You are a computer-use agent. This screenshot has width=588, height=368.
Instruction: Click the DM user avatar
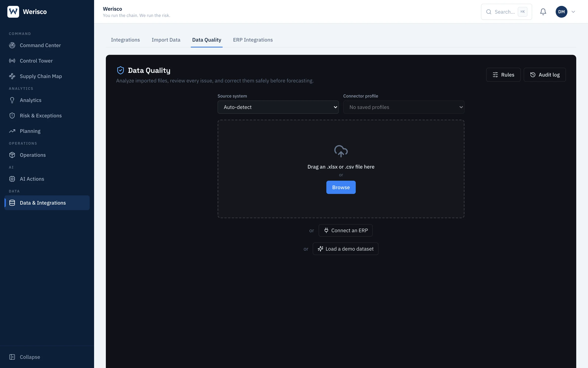[562, 12]
